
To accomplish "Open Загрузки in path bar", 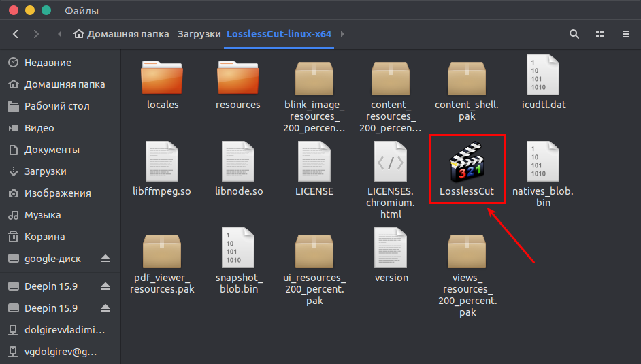I will 199,34.
